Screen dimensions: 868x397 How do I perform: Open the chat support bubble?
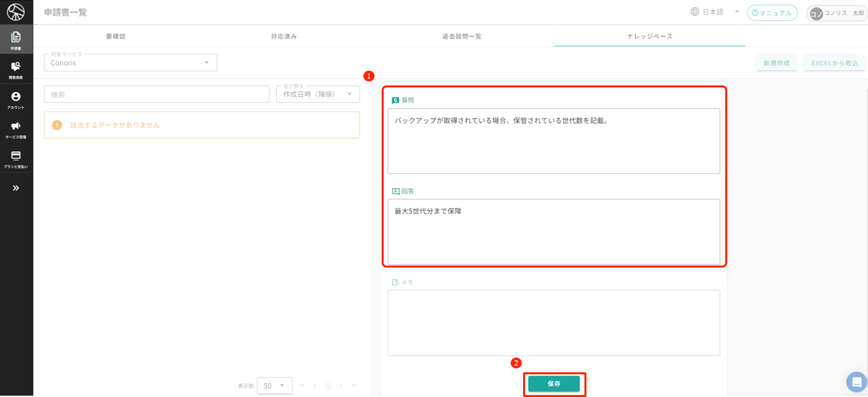pyautogui.click(x=856, y=382)
